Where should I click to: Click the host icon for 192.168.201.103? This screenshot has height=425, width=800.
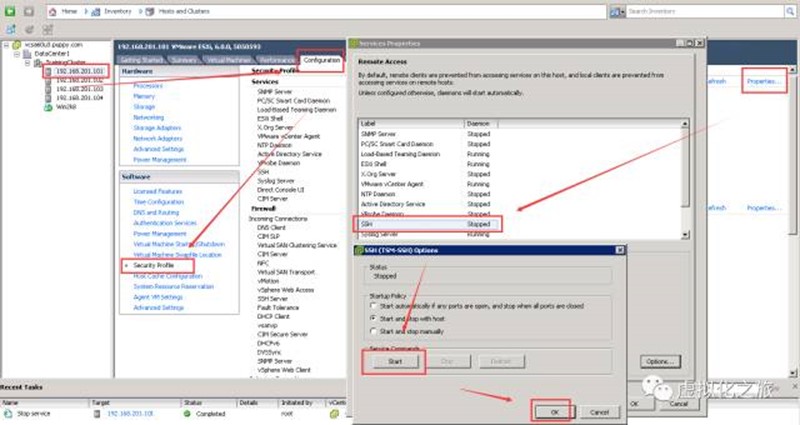[x=48, y=89]
